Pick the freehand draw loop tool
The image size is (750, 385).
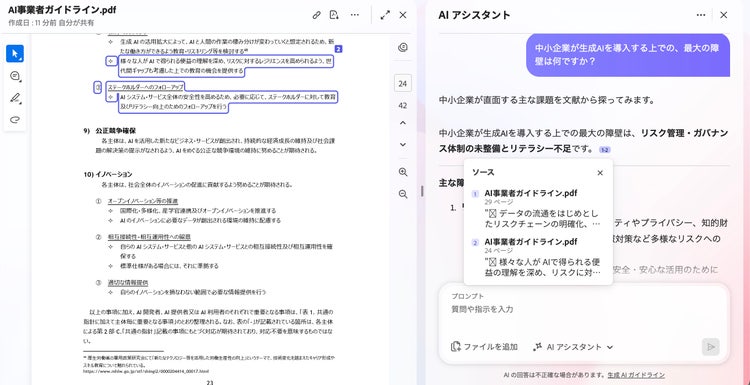[x=15, y=120]
